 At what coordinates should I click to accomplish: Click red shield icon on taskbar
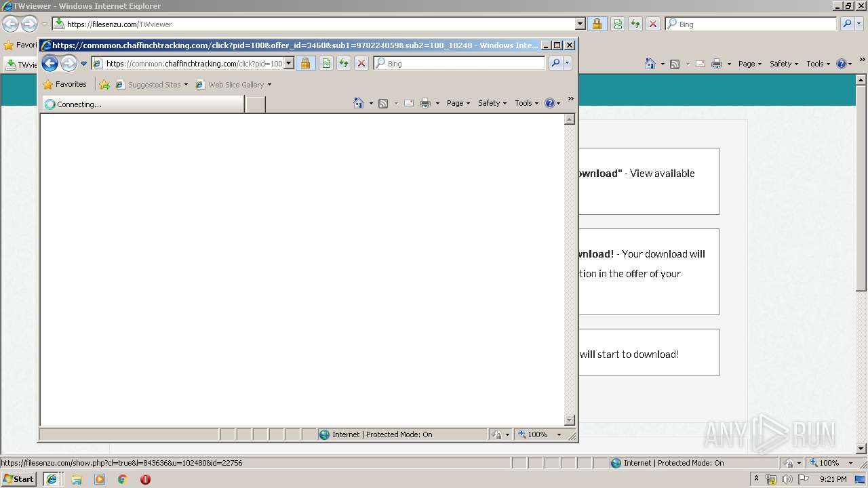tap(145, 479)
